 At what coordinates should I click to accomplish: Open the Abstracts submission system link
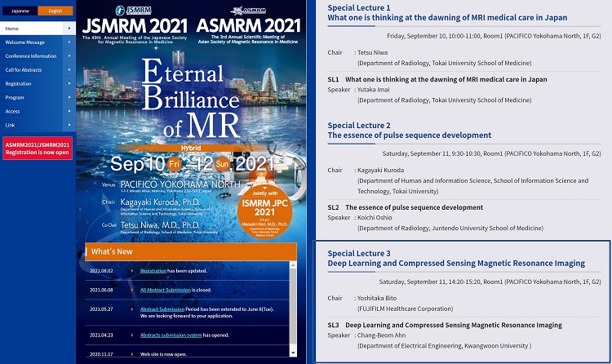[x=171, y=335]
